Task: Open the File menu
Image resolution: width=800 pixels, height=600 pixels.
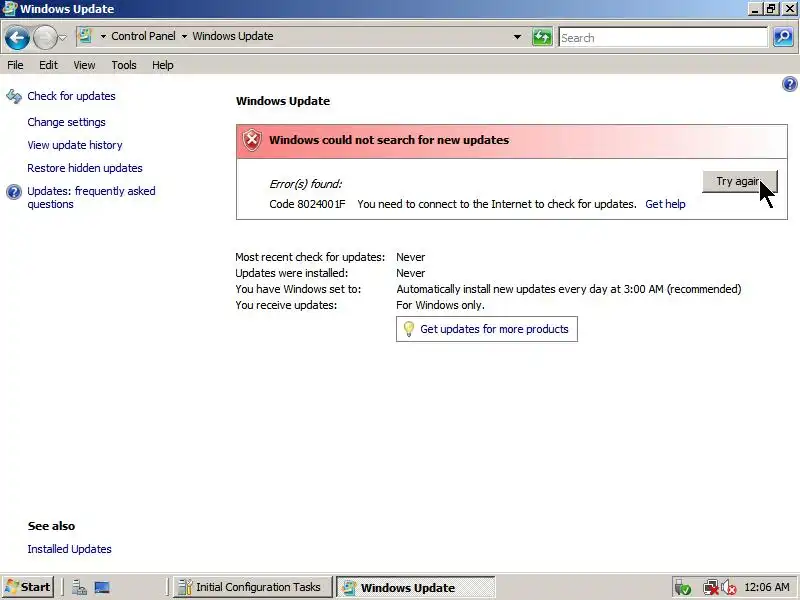Action: [x=15, y=65]
